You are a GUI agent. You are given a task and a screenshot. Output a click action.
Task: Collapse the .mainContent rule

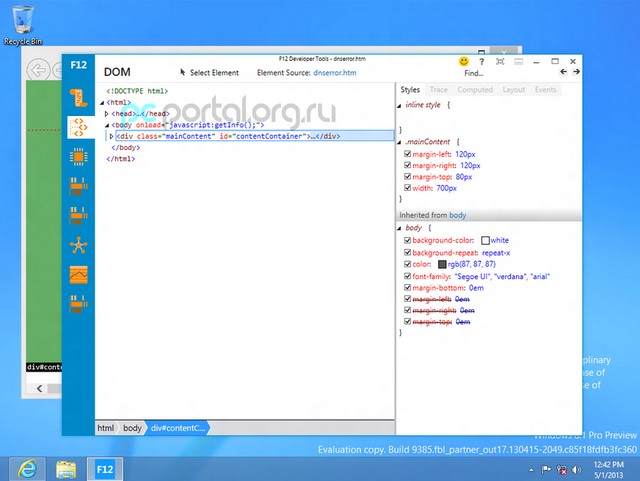pyautogui.click(x=399, y=143)
